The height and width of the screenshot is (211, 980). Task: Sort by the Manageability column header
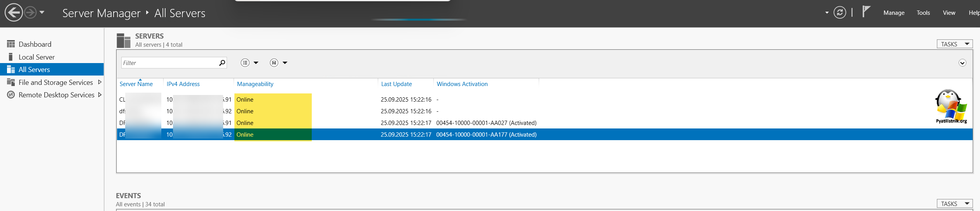[255, 84]
